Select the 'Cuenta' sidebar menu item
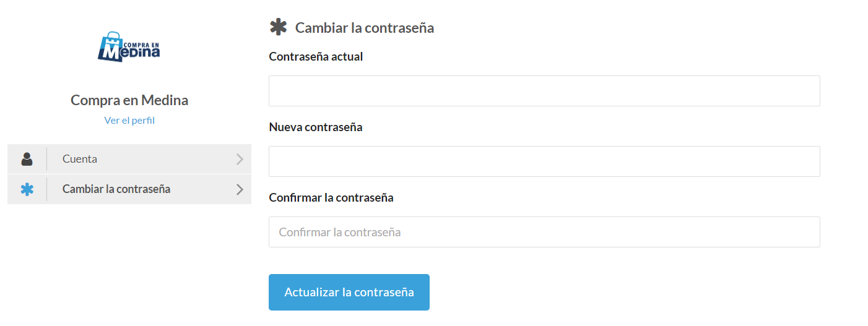 click(x=80, y=159)
